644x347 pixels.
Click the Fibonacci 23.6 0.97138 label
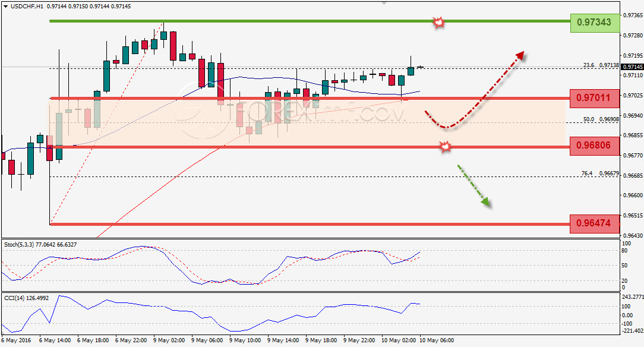[601, 65]
